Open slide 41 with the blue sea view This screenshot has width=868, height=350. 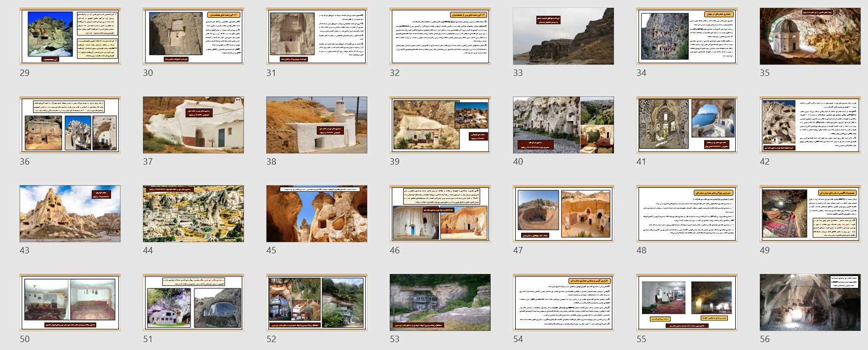(686, 125)
